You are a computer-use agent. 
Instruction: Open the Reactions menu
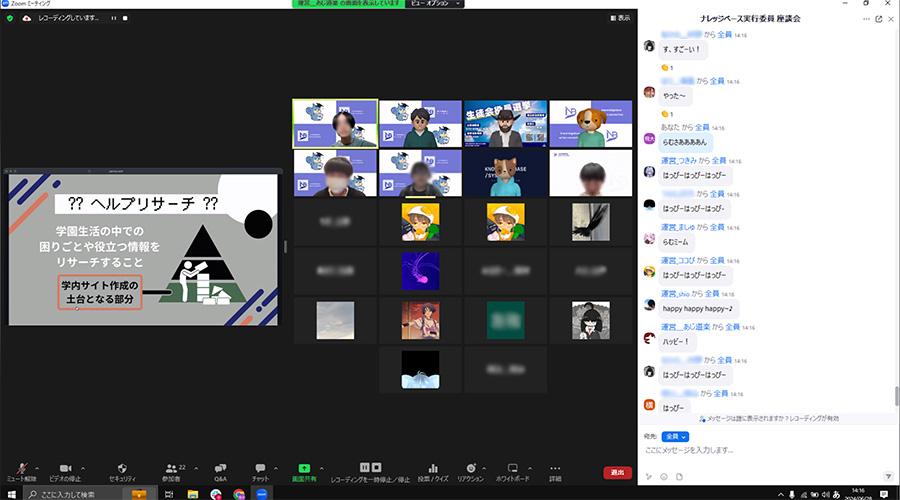pyautogui.click(x=471, y=469)
